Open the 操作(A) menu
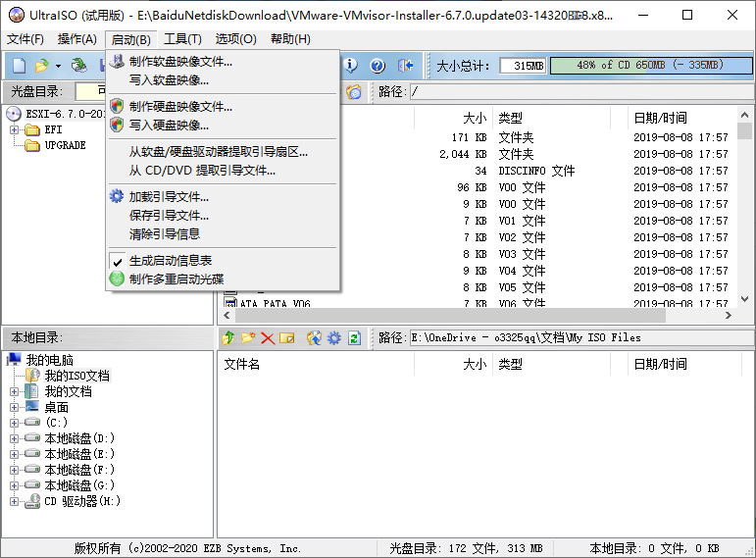This screenshot has width=756, height=558. [x=77, y=39]
